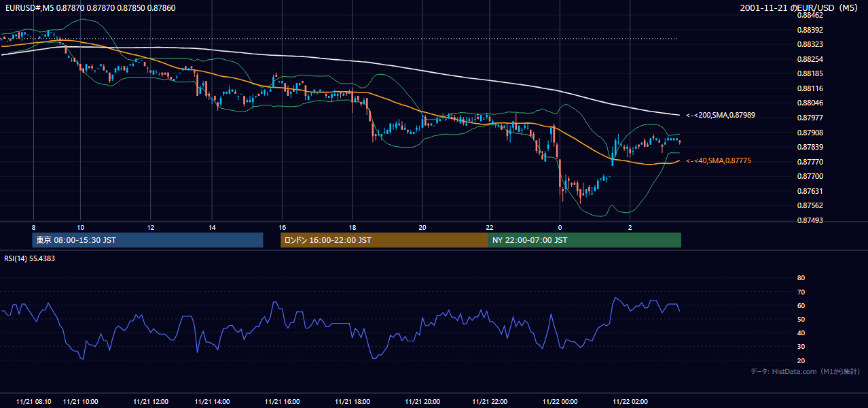Viewport: 868px width, 408px height.
Task: Click price axis value 0.87908
Action: [x=810, y=133]
